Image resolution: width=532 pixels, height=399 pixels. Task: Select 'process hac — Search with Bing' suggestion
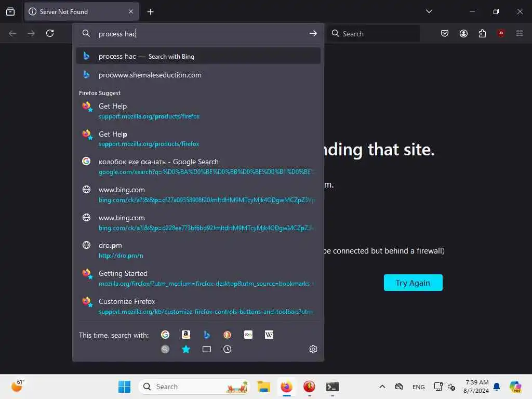198,56
